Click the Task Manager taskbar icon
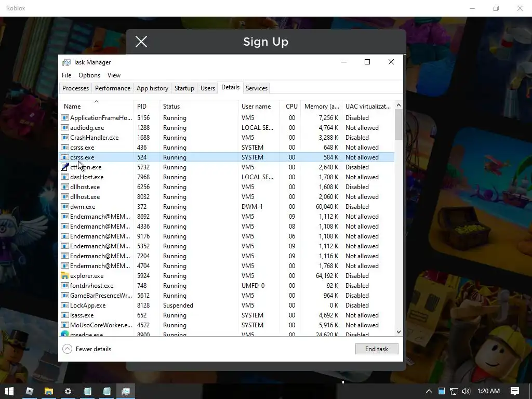Viewport: 532px width, 399px height. 126,391
